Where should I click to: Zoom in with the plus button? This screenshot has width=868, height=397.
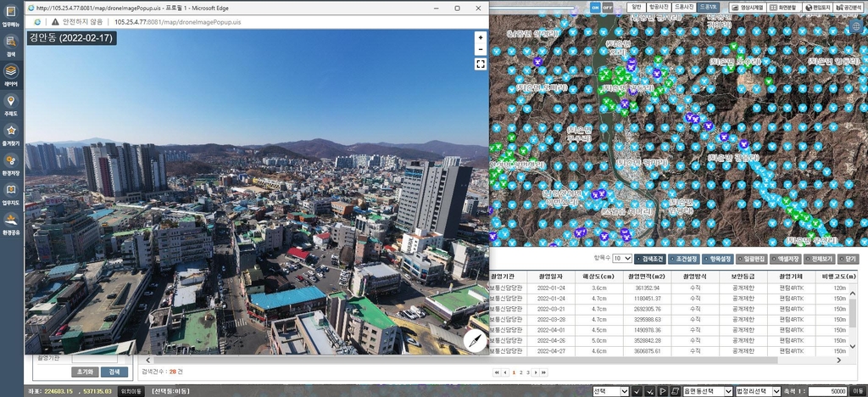(x=481, y=37)
